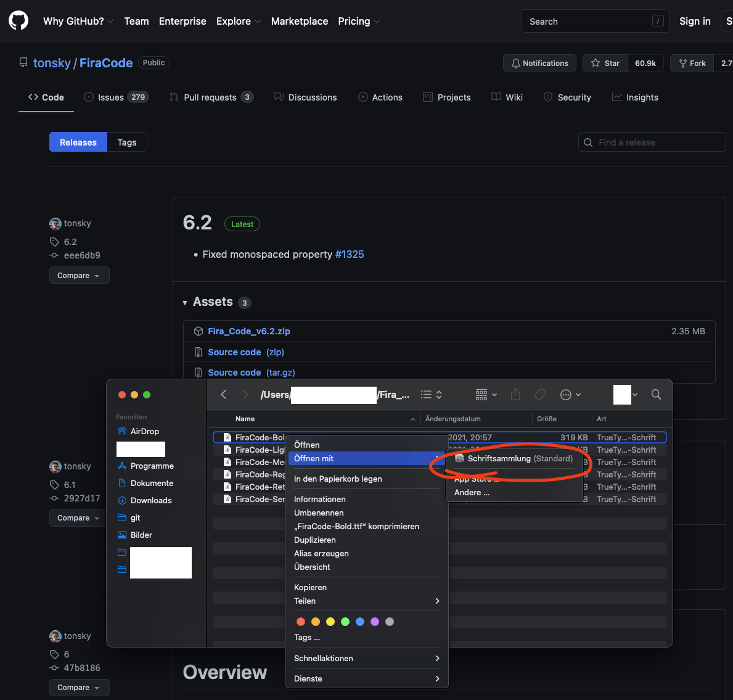Open issue link #1325

349,254
